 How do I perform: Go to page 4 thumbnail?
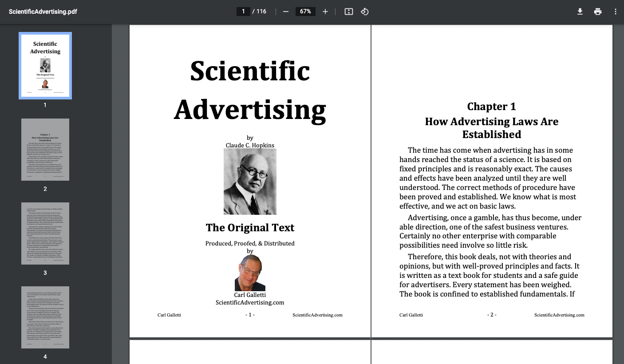point(45,317)
